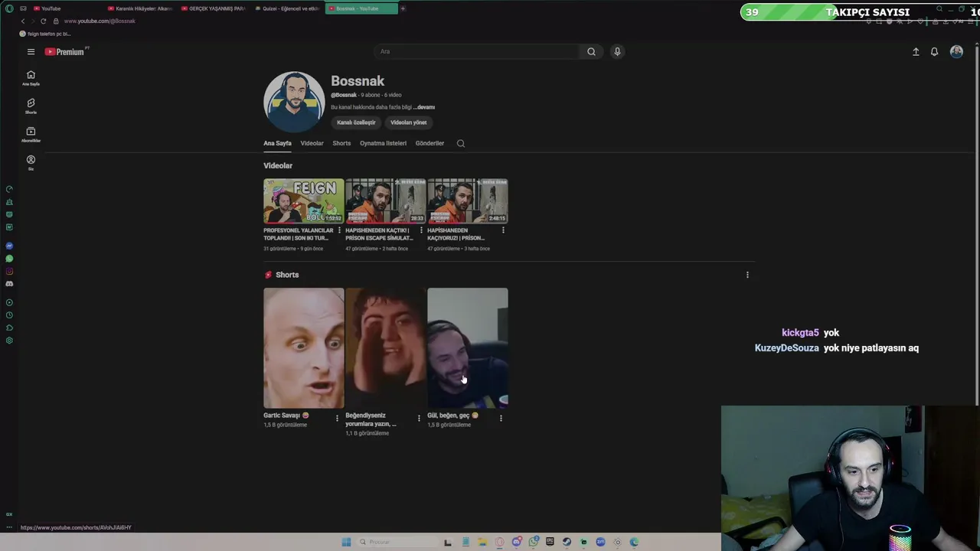Click the address bar URL field

point(100,21)
